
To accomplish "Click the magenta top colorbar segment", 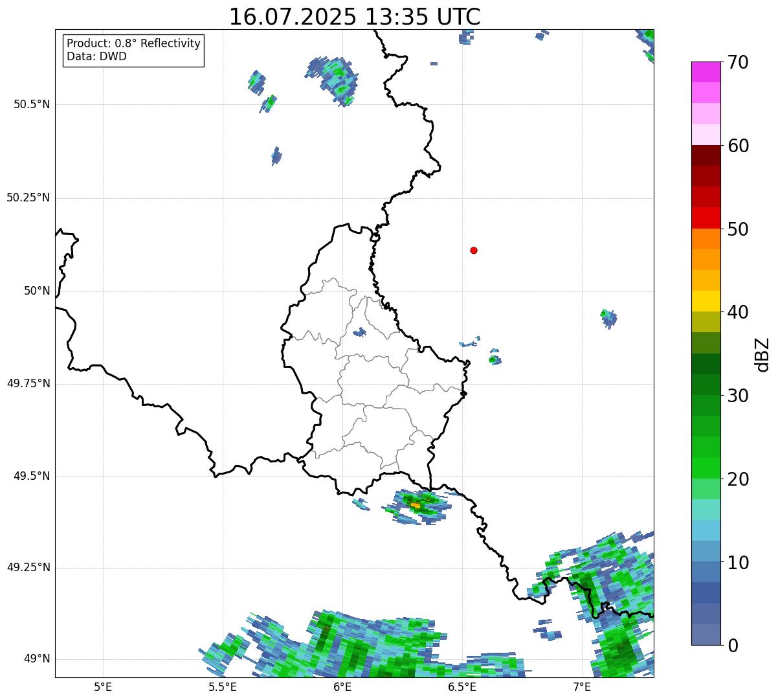I will point(706,72).
